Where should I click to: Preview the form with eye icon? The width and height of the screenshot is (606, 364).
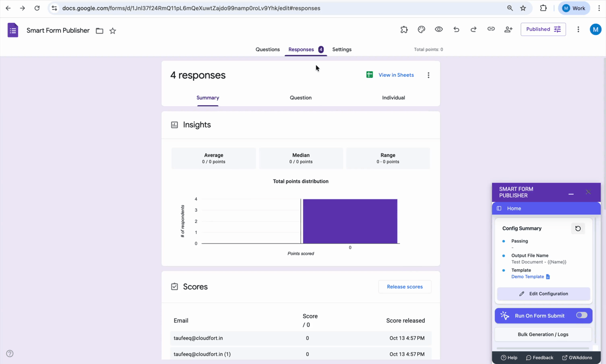click(x=439, y=29)
